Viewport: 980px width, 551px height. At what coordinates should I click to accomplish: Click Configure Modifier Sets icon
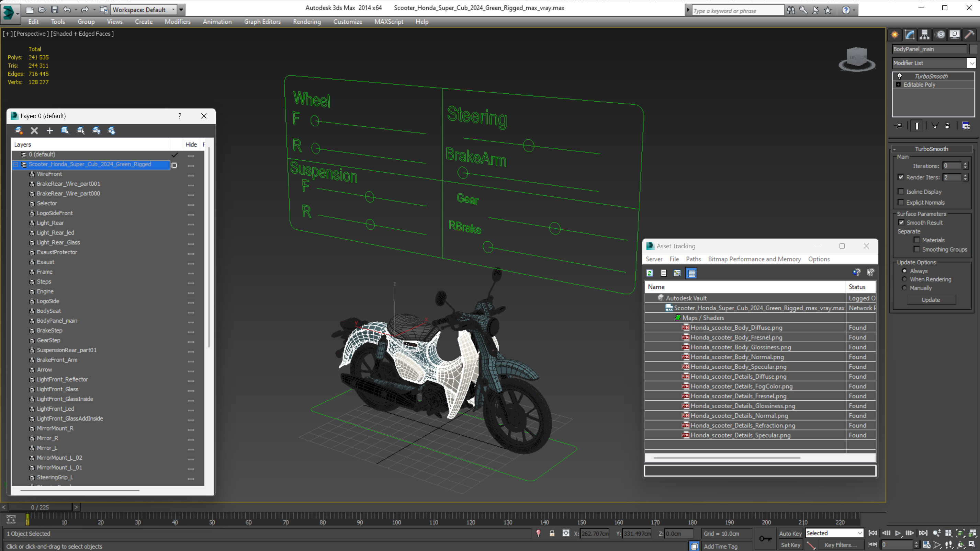(x=966, y=126)
